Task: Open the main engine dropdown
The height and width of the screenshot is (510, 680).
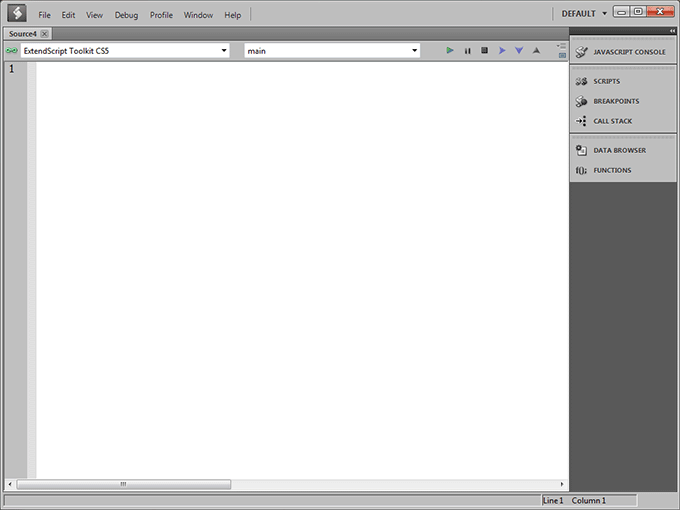Action: click(332, 51)
